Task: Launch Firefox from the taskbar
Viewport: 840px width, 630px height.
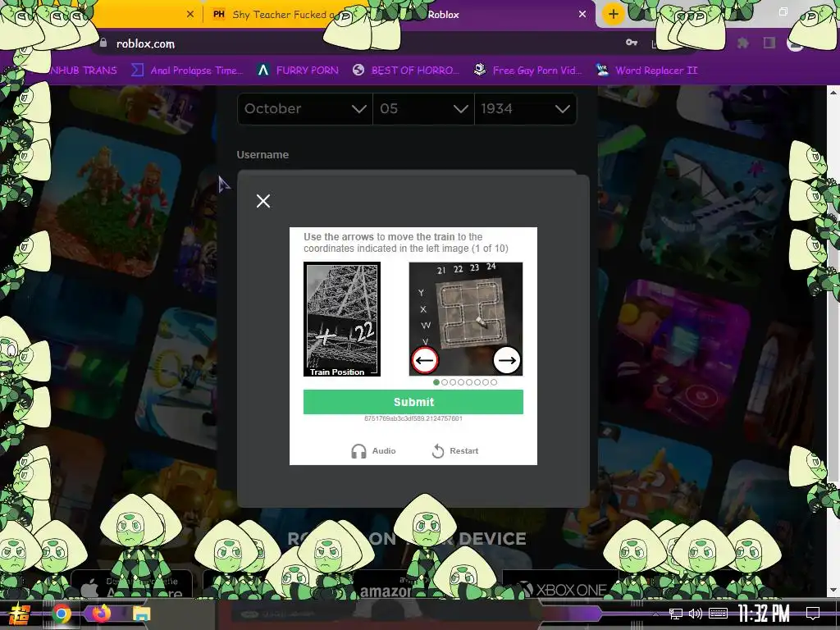Action: pos(101,614)
